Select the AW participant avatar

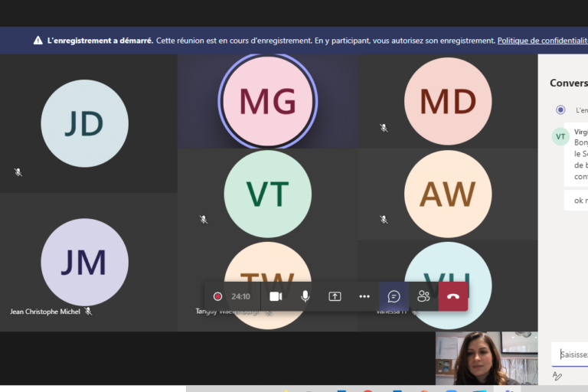click(x=448, y=194)
